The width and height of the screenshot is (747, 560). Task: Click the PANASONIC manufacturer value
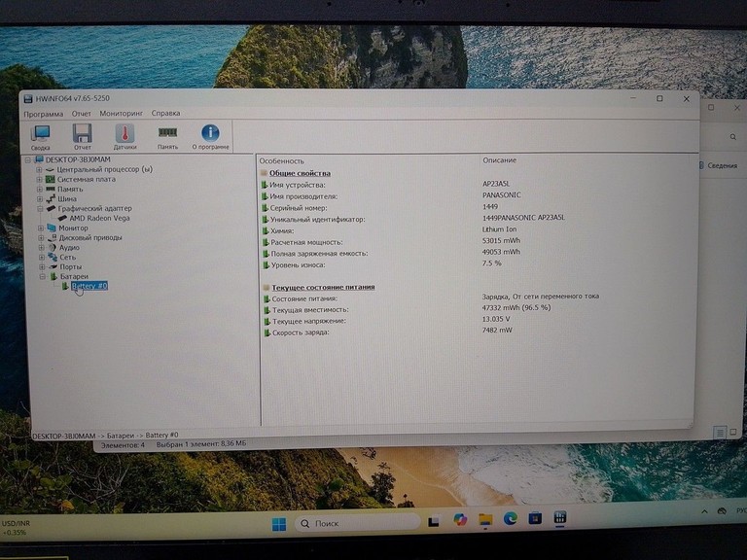[502, 195]
